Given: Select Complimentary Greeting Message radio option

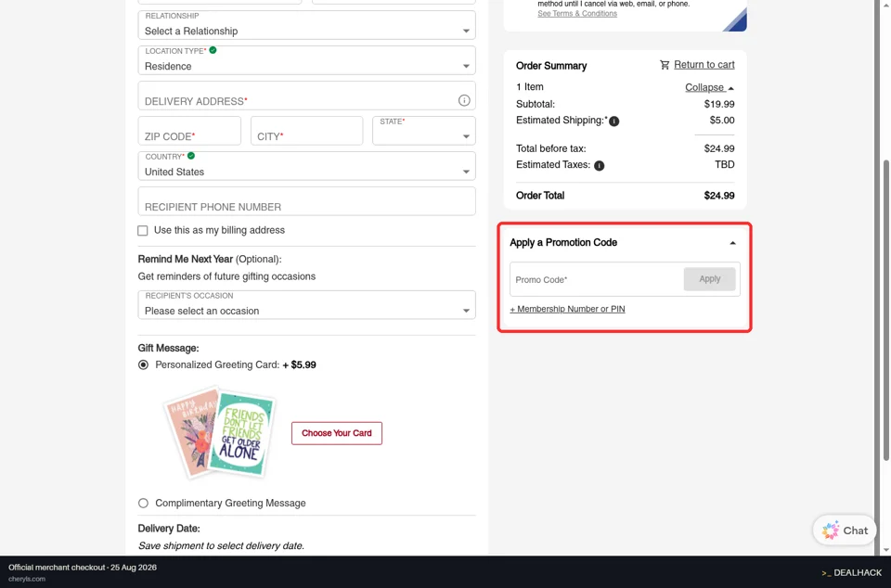Looking at the screenshot, I should coord(143,504).
